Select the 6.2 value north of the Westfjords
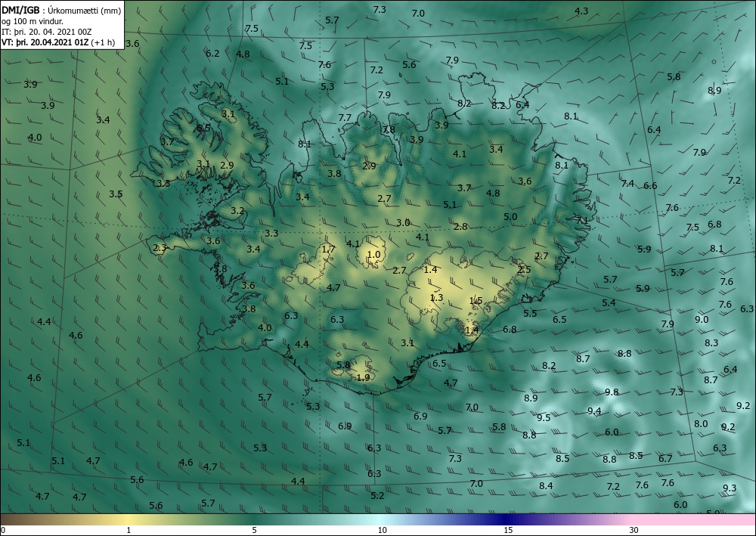Screen dimensions: 756x536 [212, 53]
